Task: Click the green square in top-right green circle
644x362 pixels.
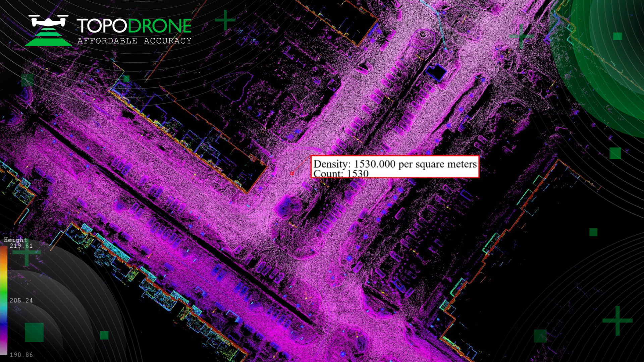Action: click(618, 36)
